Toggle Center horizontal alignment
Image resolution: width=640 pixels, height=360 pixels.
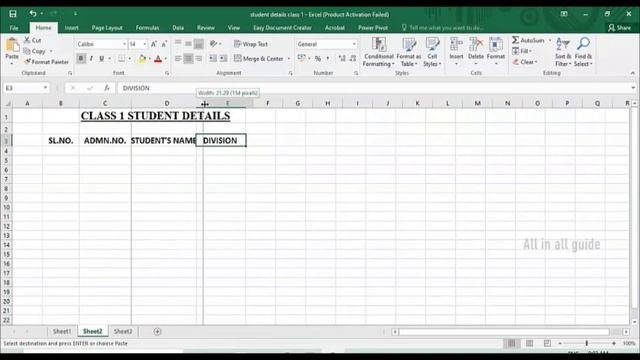pyautogui.click(x=188, y=59)
